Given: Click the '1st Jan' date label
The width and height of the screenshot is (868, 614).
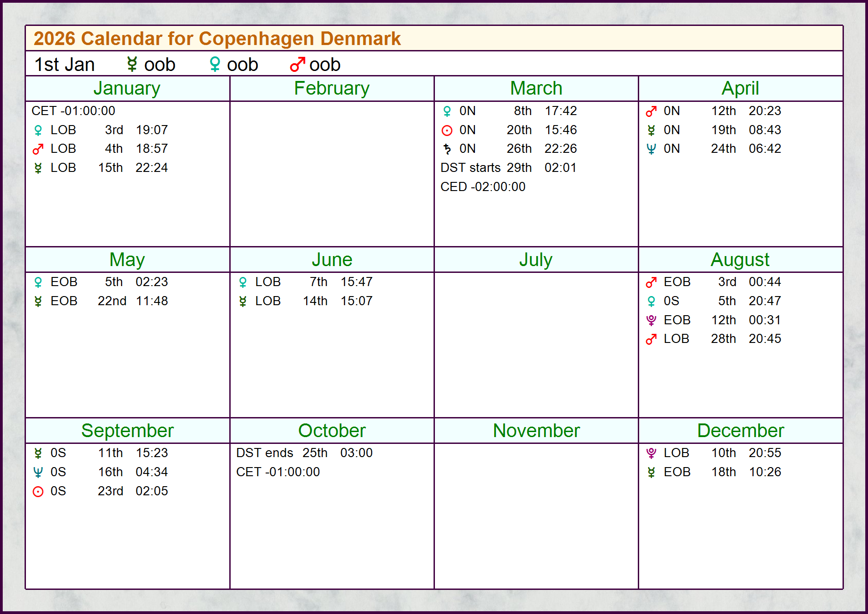Looking at the screenshot, I should [65, 65].
